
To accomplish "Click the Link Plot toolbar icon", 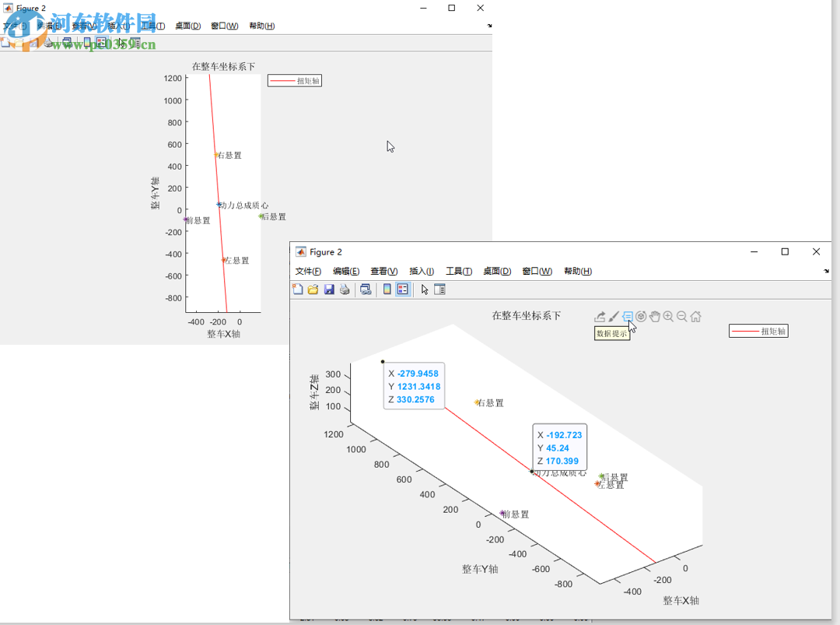I will pos(366,289).
